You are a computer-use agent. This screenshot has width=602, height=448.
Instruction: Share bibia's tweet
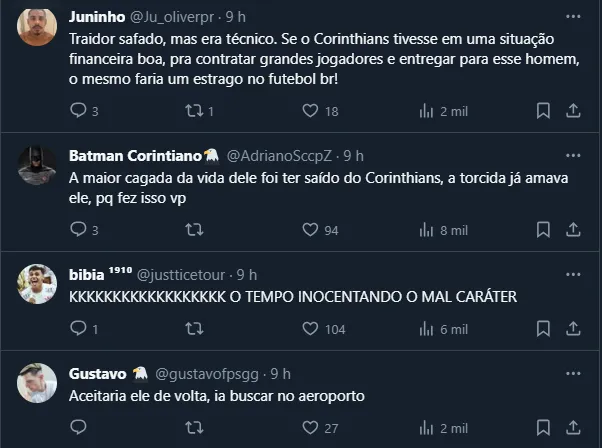pos(573,329)
